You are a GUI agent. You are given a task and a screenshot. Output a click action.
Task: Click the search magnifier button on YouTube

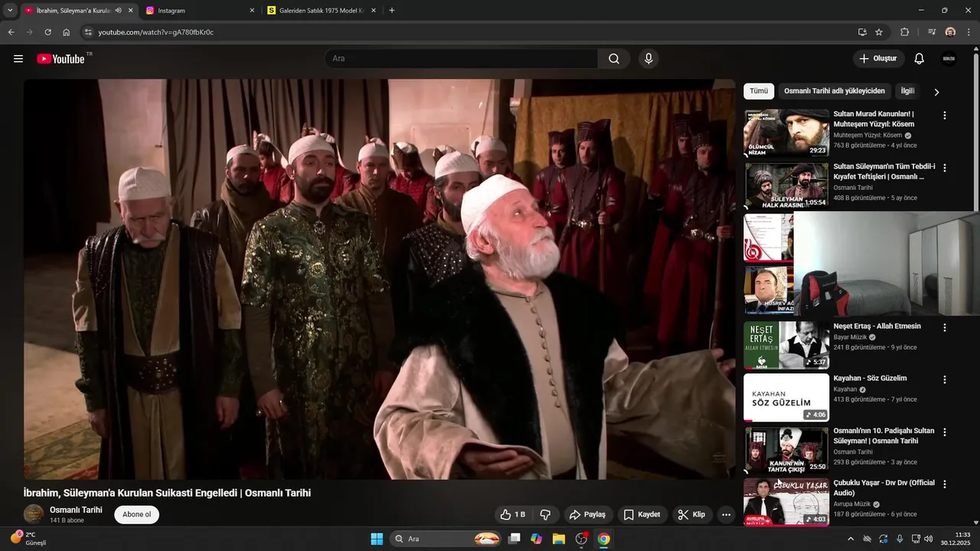614,59
